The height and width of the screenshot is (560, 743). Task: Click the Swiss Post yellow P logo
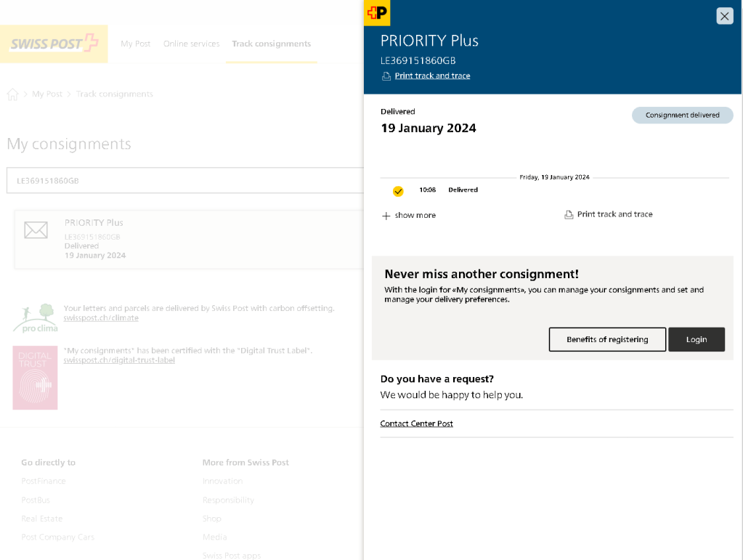click(x=377, y=13)
